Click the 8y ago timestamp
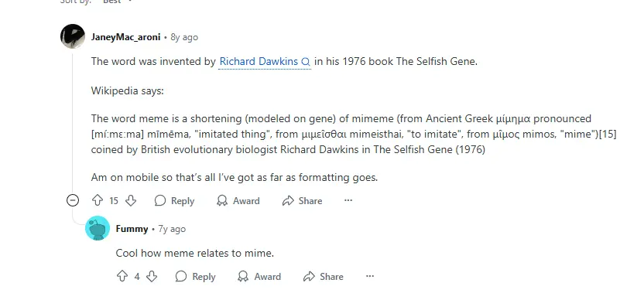Viewport: 644px width, 300px height. point(184,37)
